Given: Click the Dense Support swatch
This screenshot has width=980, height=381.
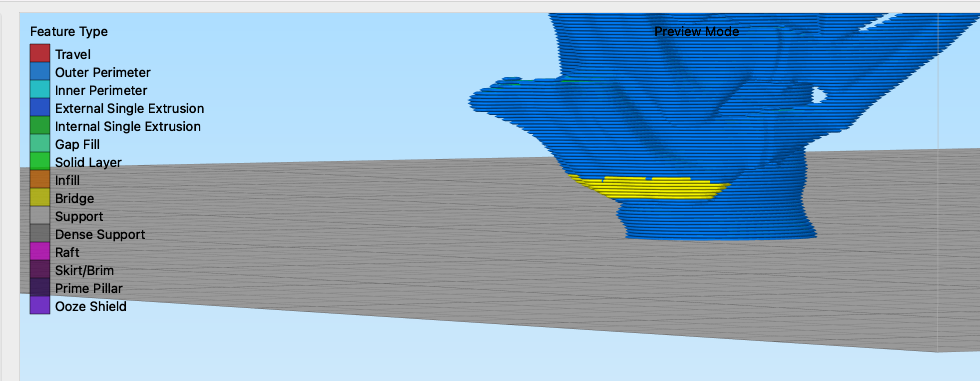Looking at the screenshot, I should pos(40,233).
